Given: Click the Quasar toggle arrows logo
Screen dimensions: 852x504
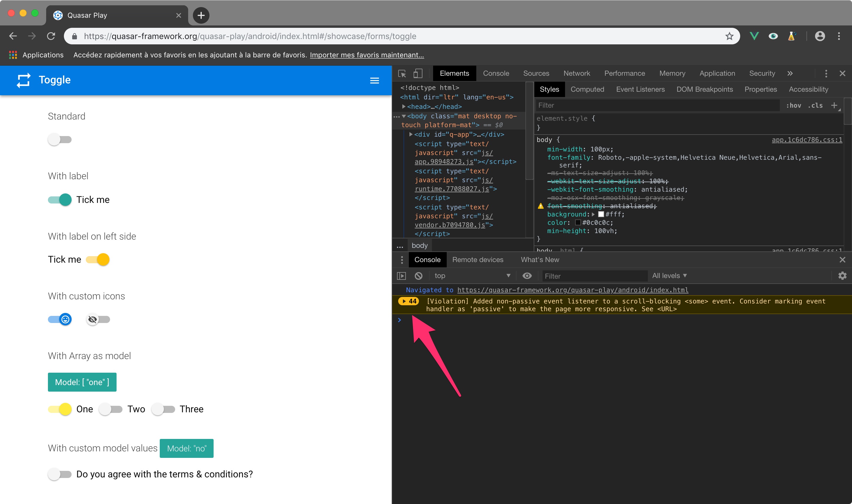Looking at the screenshot, I should [23, 80].
